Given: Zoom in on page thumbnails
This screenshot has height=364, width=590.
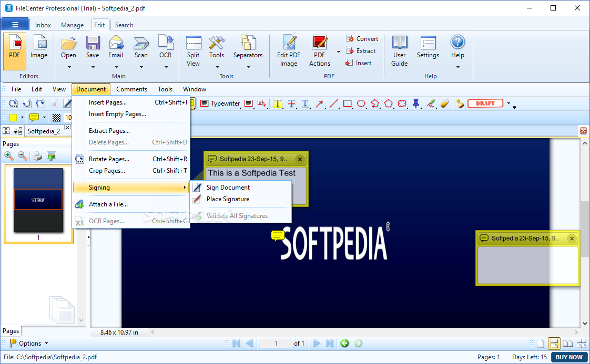Looking at the screenshot, I should [8, 155].
